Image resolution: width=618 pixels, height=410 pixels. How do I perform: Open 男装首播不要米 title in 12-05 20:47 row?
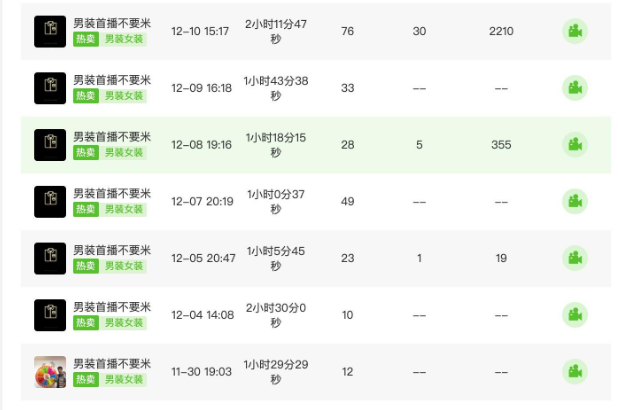coord(112,250)
